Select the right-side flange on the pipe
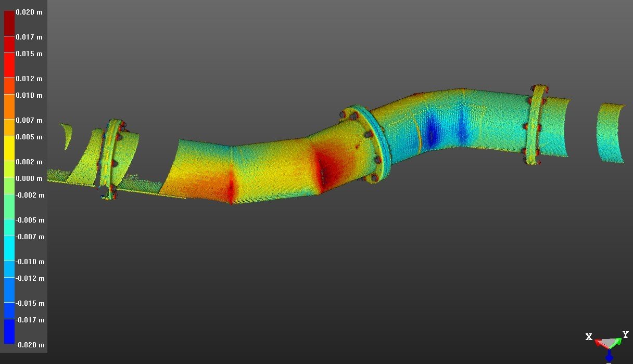The height and width of the screenshot is (364, 633). 537,125
